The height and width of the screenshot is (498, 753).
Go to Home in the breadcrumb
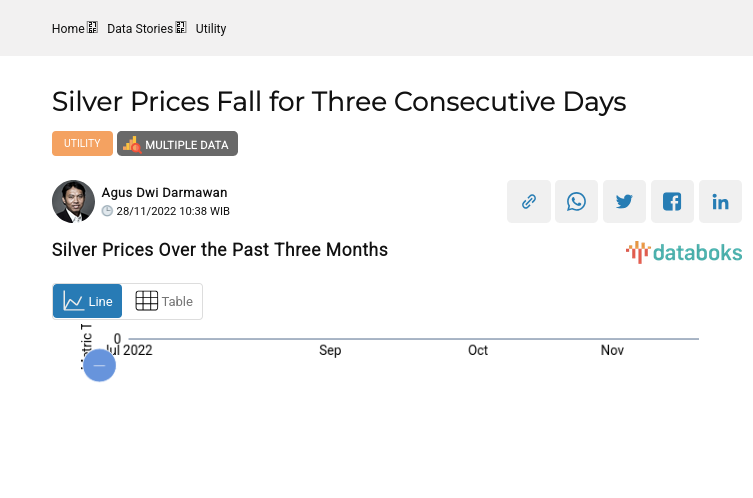click(68, 29)
